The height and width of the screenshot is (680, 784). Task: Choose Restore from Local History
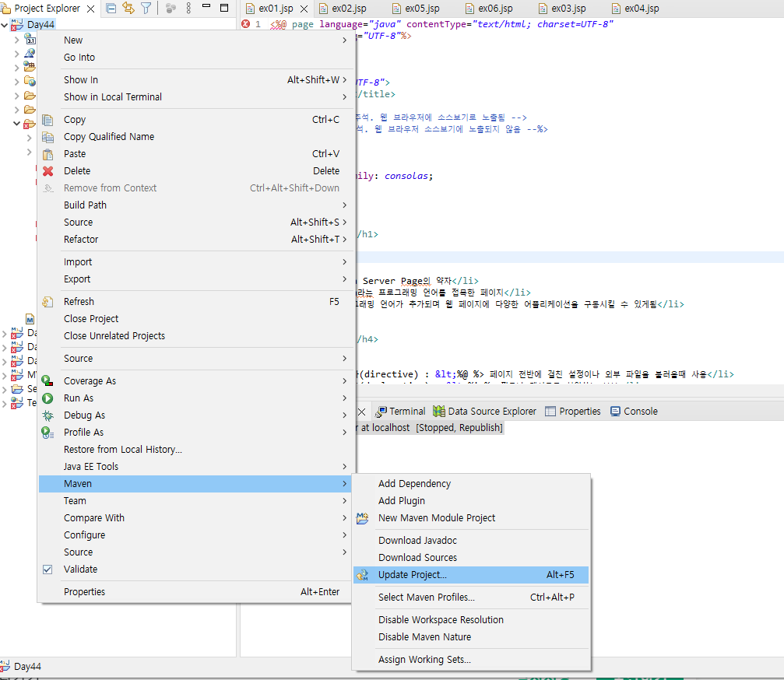click(x=196, y=450)
